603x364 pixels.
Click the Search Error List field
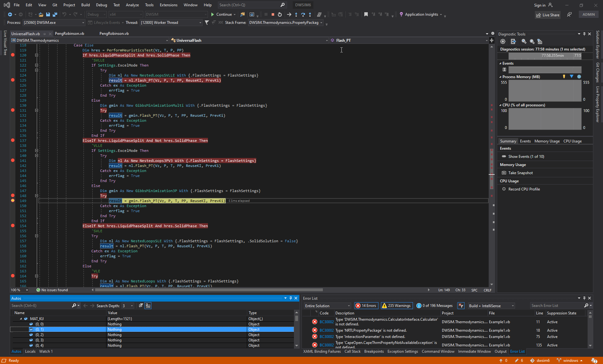coord(556,305)
